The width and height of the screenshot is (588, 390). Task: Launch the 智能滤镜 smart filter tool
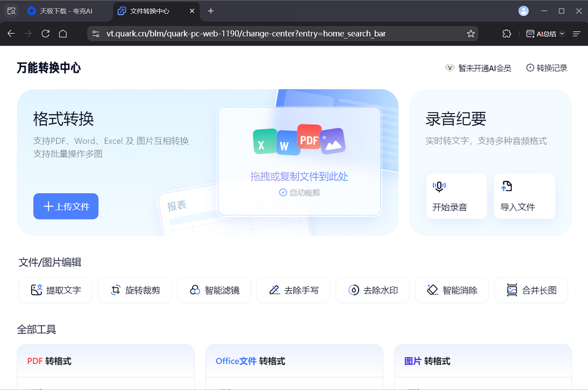214,290
